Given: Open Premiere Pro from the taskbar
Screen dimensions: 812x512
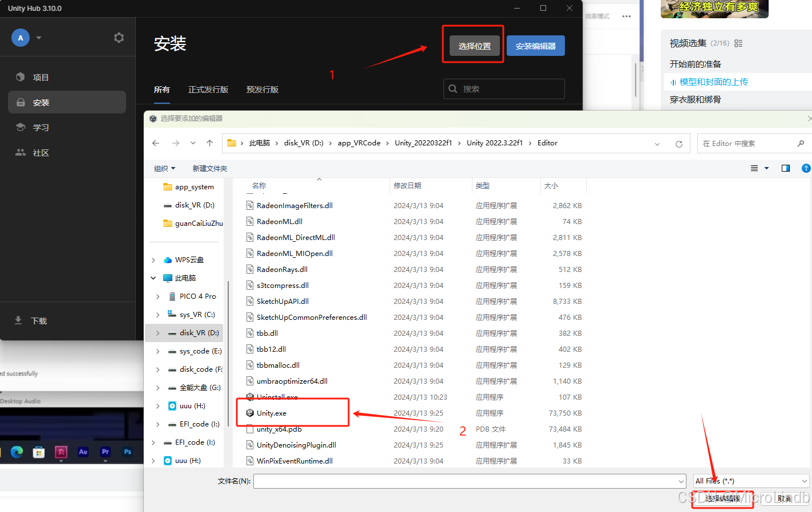Looking at the screenshot, I should coord(106,452).
